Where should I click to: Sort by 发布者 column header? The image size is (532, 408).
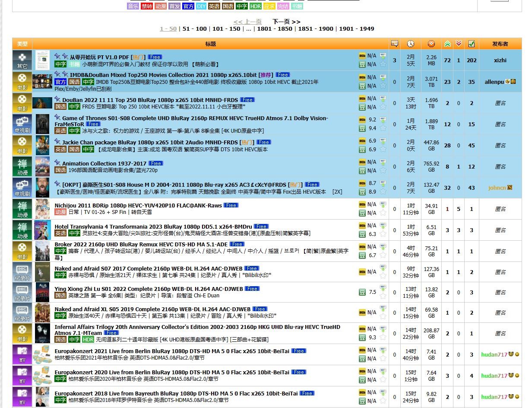pos(500,44)
